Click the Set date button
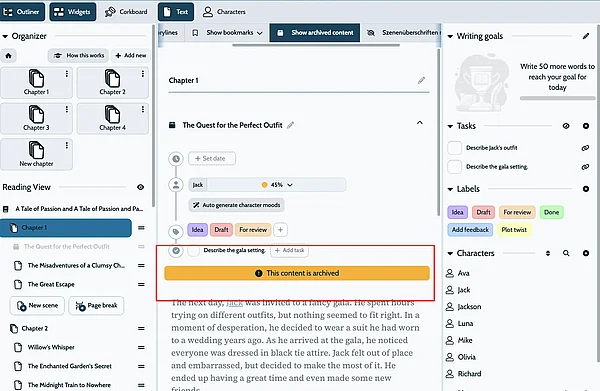The height and width of the screenshot is (391, 600). click(x=212, y=158)
